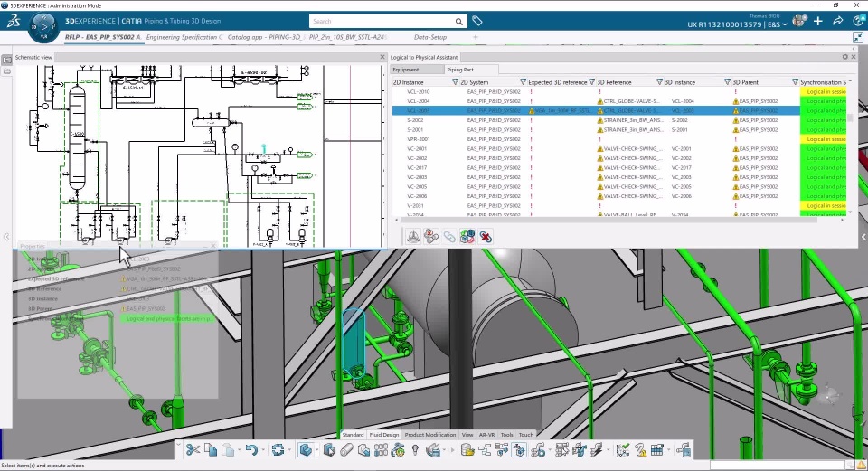868x471 pixels.
Task: Open Product Modification toolbar tab
Action: click(x=430, y=435)
